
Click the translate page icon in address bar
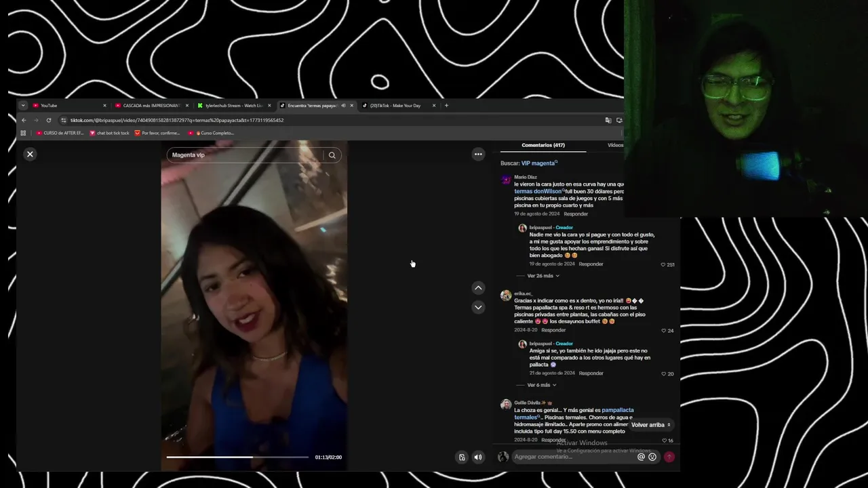point(608,120)
